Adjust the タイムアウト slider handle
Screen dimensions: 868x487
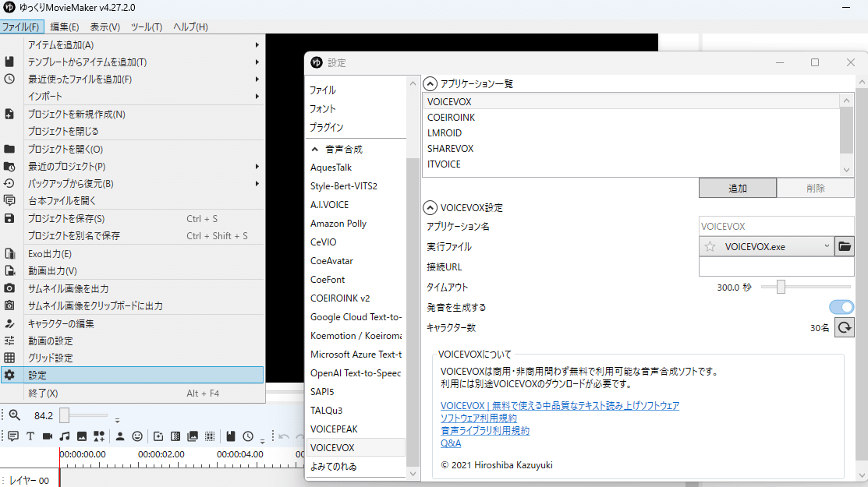click(781, 287)
